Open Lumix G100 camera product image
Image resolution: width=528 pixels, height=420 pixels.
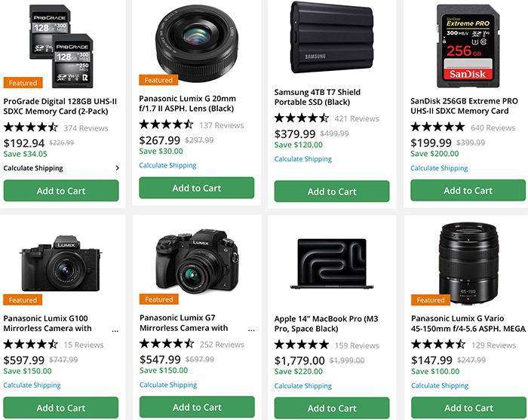tap(60, 262)
